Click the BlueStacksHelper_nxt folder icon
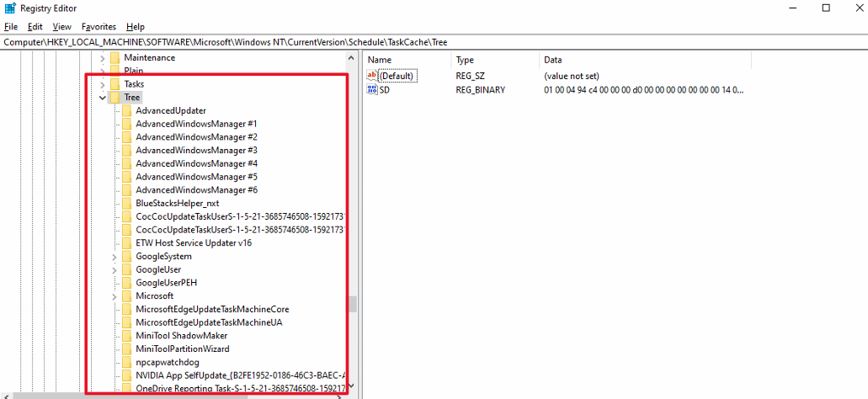868x399 pixels. pyautogui.click(x=127, y=203)
